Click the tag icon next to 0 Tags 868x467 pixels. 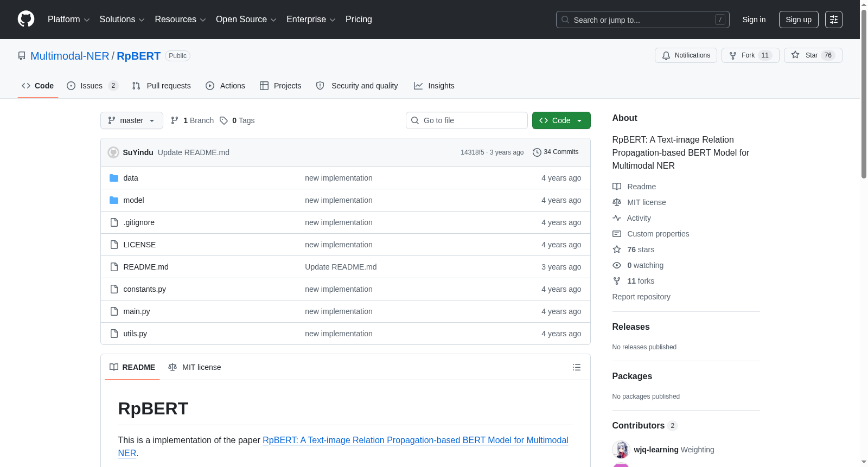point(224,120)
